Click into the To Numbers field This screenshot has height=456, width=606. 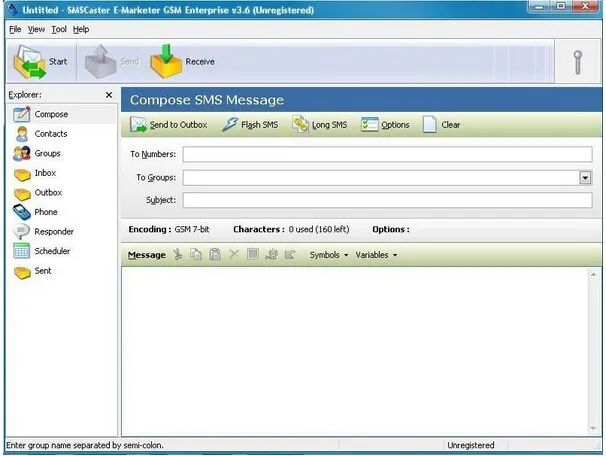tap(386, 154)
